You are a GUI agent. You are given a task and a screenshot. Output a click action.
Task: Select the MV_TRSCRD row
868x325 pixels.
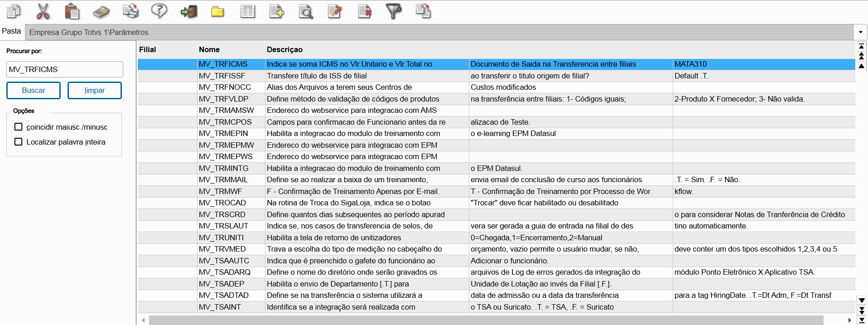tap(497, 214)
